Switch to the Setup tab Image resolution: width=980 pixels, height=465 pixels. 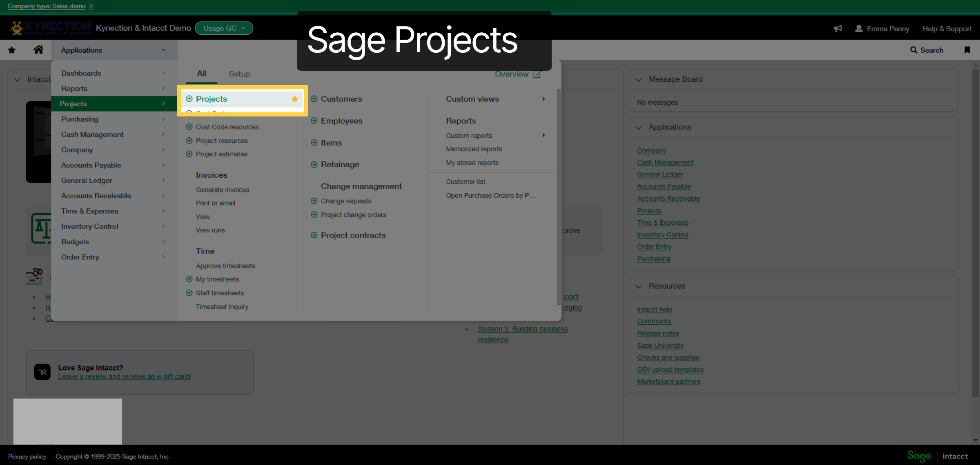click(x=239, y=74)
